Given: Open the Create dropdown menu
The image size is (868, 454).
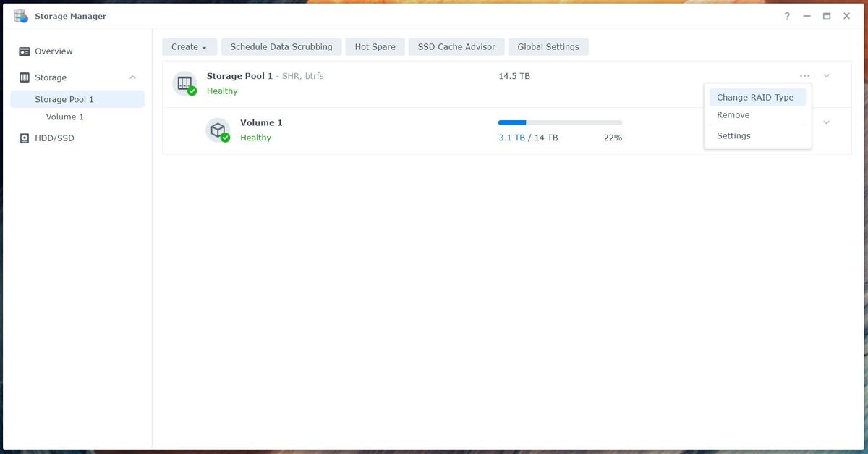Looking at the screenshot, I should 189,46.
